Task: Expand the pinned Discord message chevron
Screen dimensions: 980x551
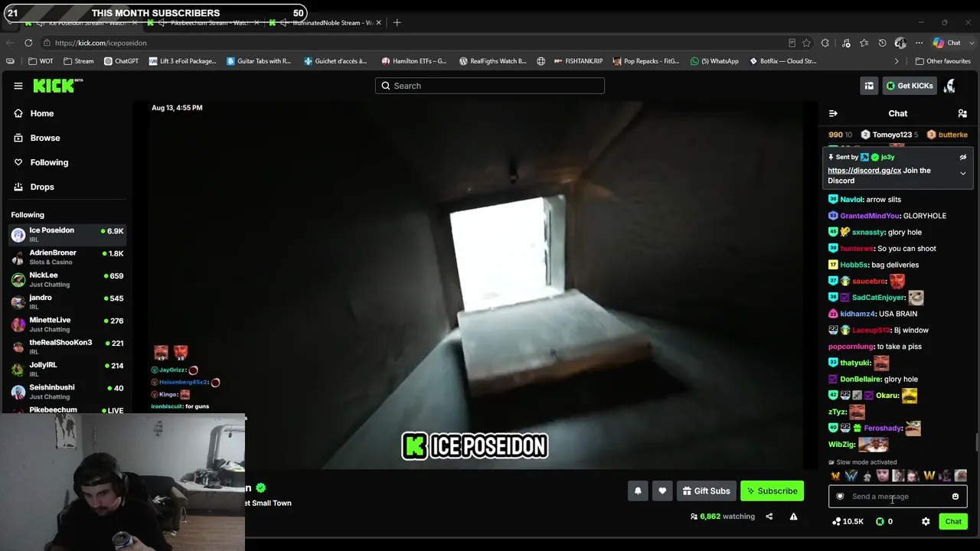Action: (x=963, y=174)
